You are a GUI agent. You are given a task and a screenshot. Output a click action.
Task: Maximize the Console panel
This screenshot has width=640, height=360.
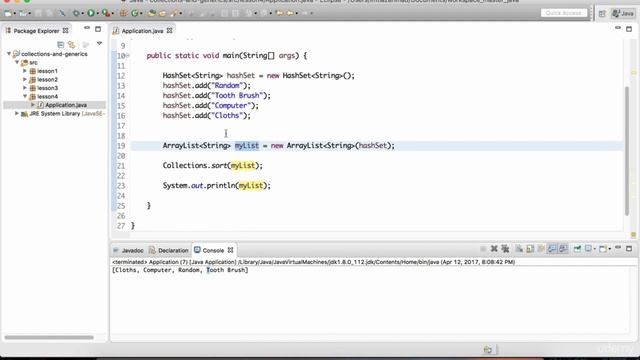coord(629,248)
